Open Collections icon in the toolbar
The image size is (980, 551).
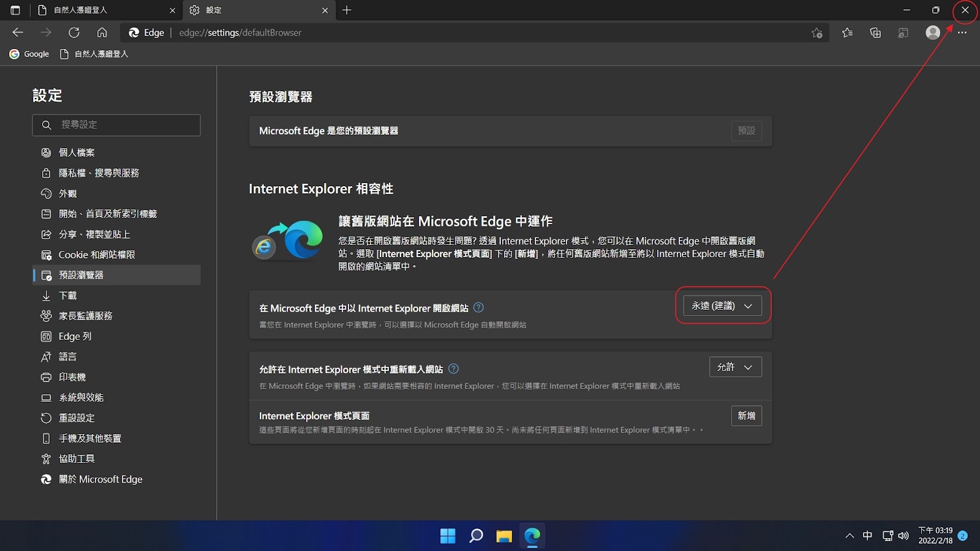pyautogui.click(x=875, y=32)
